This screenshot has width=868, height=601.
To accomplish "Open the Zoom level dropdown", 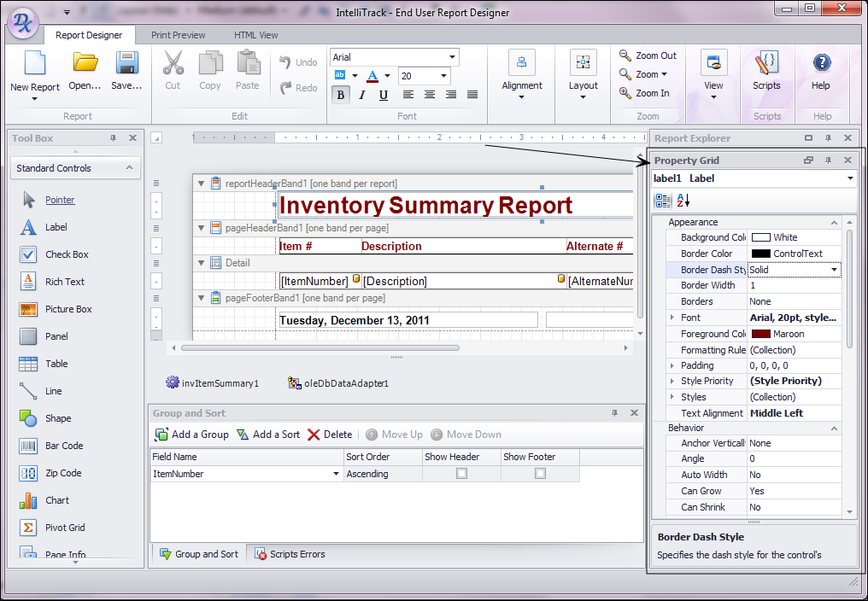I will 643,74.
